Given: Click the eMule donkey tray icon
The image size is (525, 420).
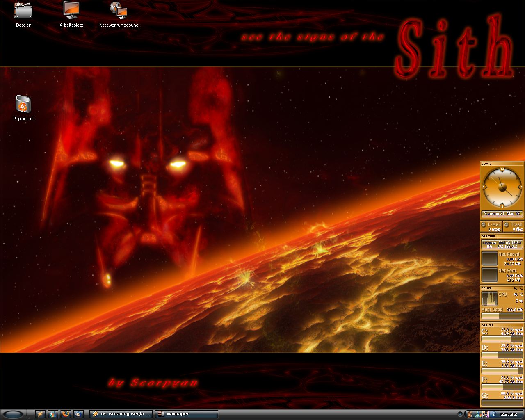Looking at the screenshot, I should 470,414.
